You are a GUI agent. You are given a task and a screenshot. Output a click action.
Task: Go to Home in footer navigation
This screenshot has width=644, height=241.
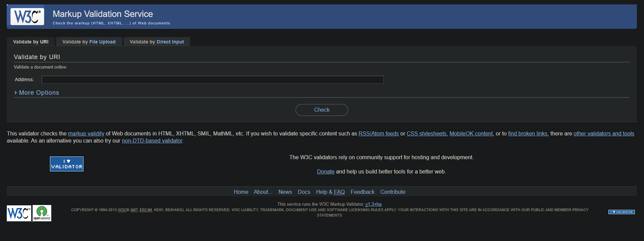coord(241,192)
